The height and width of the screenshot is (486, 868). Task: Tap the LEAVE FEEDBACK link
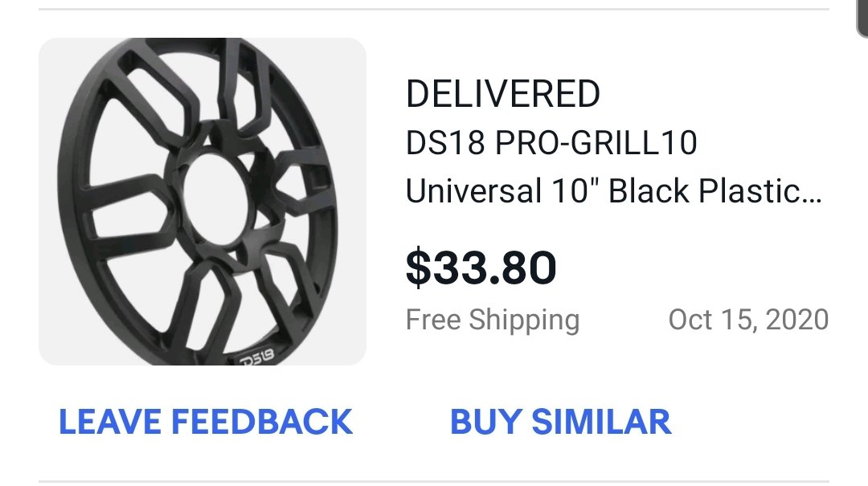tap(206, 422)
